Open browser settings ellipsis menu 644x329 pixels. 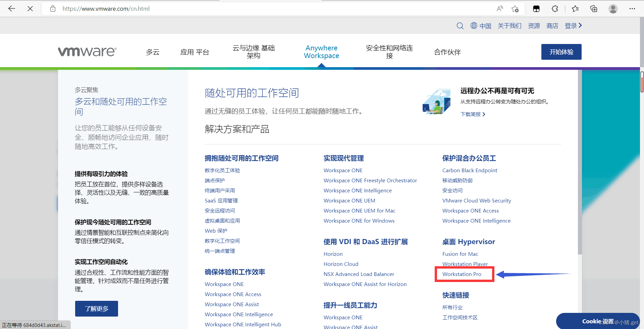[632, 9]
